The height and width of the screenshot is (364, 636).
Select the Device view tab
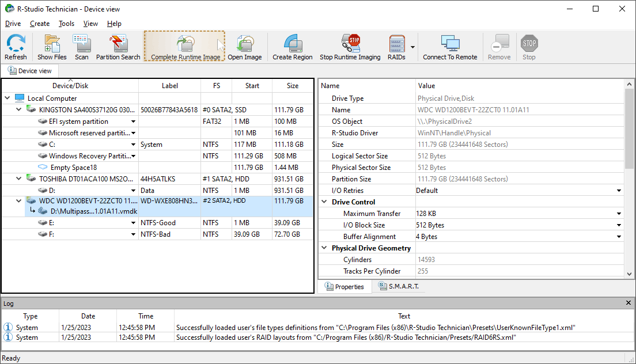pos(31,70)
